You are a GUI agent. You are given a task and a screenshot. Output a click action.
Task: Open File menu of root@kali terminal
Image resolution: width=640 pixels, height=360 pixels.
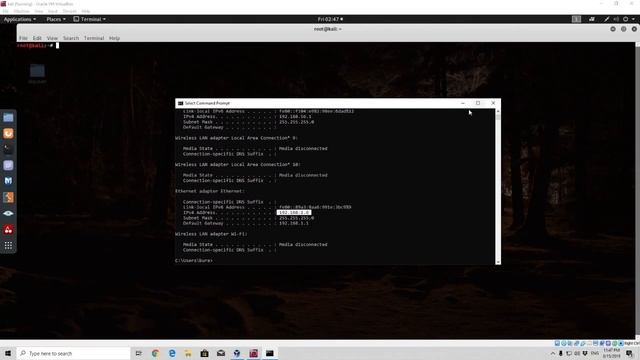coord(23,38)
